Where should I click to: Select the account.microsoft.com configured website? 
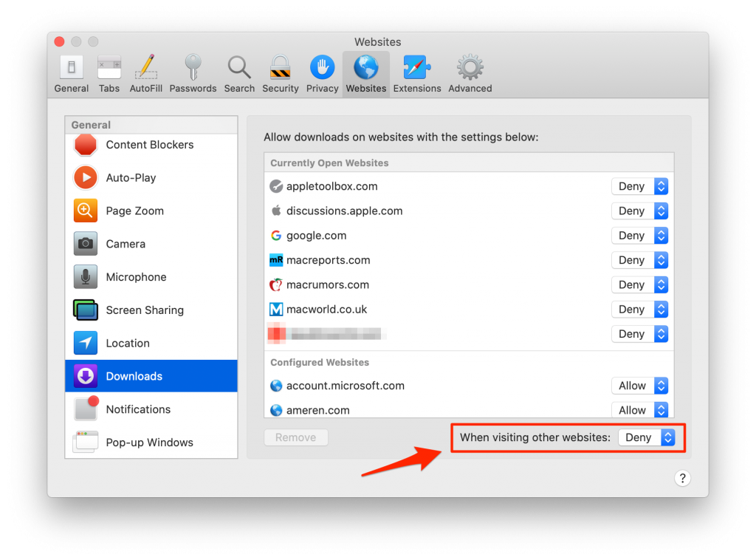click(469, 386)
